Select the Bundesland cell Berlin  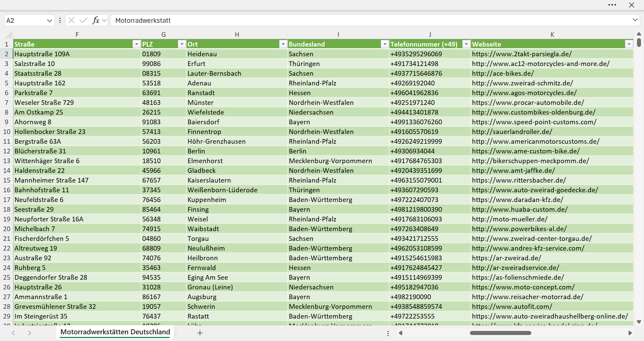(x=338, y=151)
